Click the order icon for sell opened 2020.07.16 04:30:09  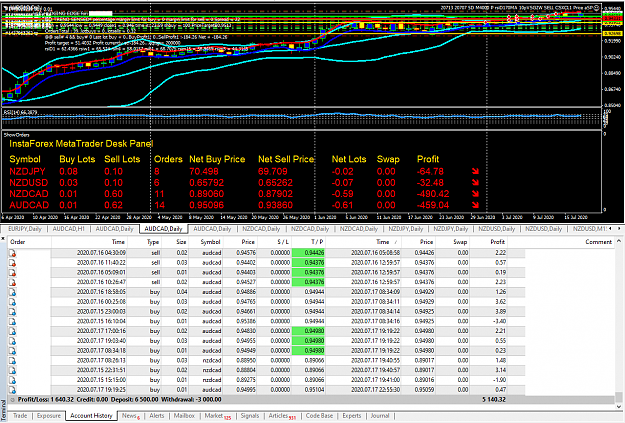[13, 253]
